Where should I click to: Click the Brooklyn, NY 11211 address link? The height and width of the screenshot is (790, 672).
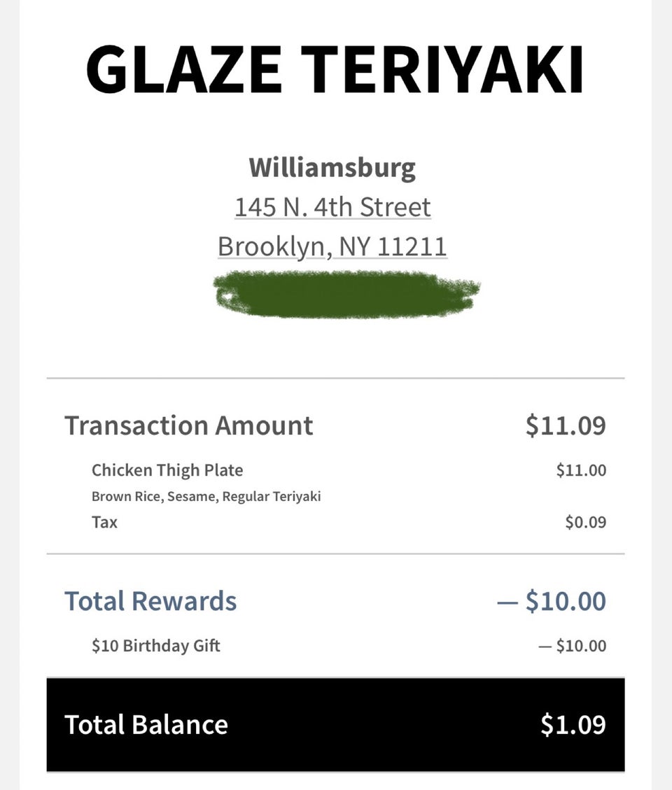(x=332, y=247)
